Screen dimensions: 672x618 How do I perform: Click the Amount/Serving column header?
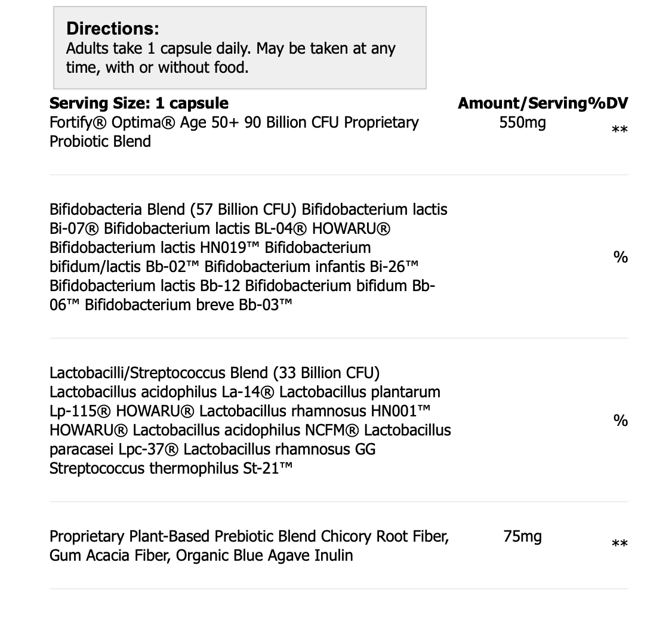(522, 103)
